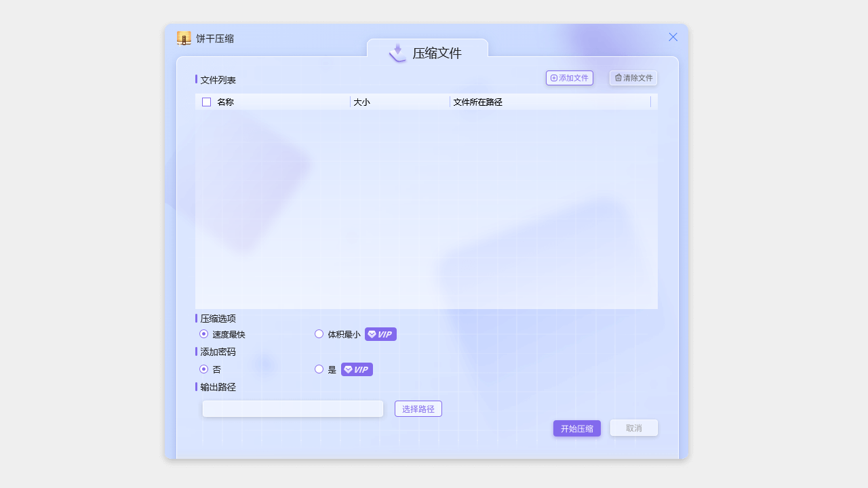Click 选择路径 to pick output folder
This screenshot has width=868, height=488.
tap(418, 408)
